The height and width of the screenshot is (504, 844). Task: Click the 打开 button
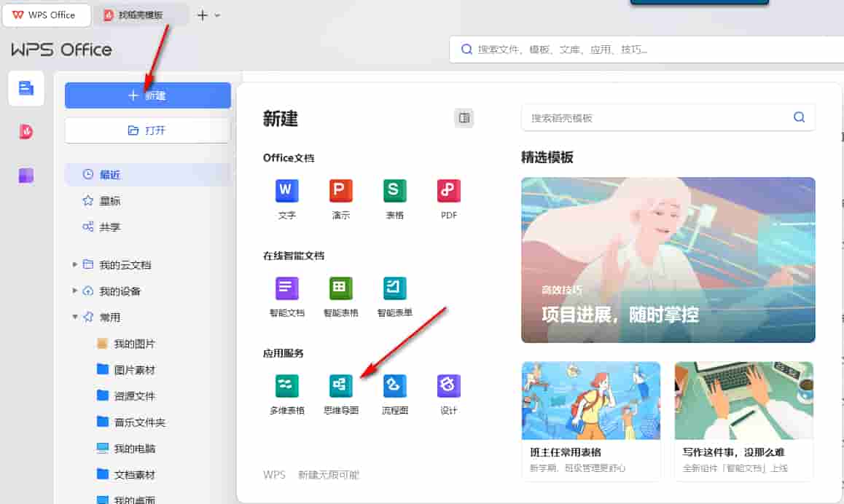(148, 130)
